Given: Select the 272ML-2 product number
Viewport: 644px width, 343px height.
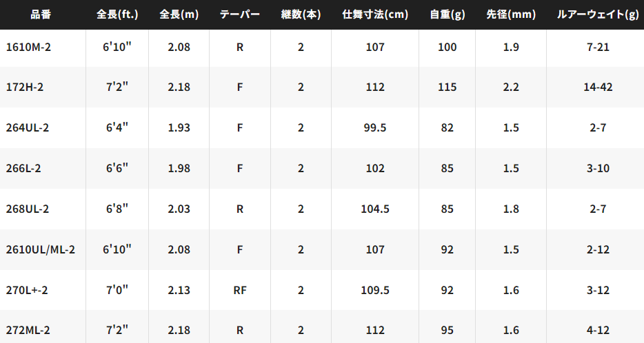Looking at the screenshot, I should 28,330.
